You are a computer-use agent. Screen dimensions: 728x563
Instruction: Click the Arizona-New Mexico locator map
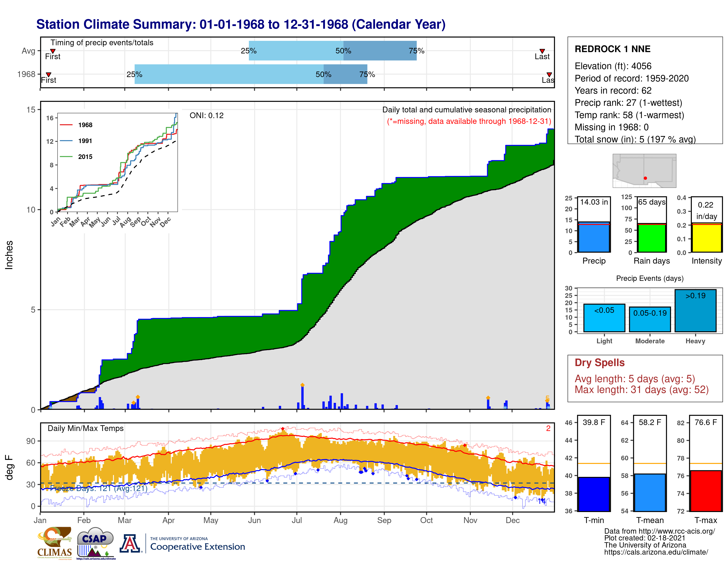point(644,171)
